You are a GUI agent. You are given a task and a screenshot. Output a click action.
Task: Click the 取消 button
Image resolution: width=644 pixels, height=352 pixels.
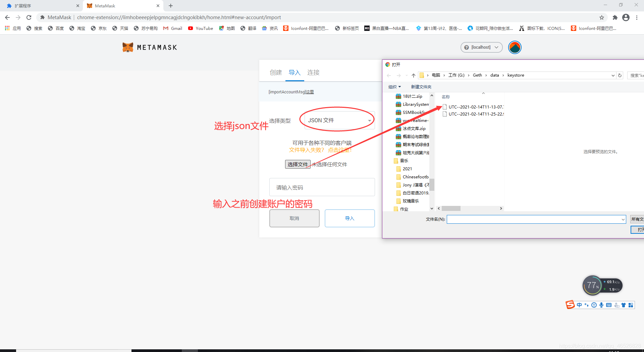(x=294, y=218)
